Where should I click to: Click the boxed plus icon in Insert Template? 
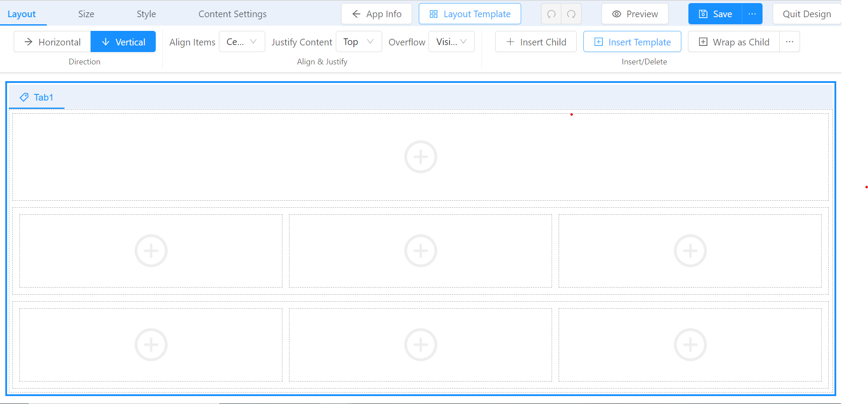(599, 42)
